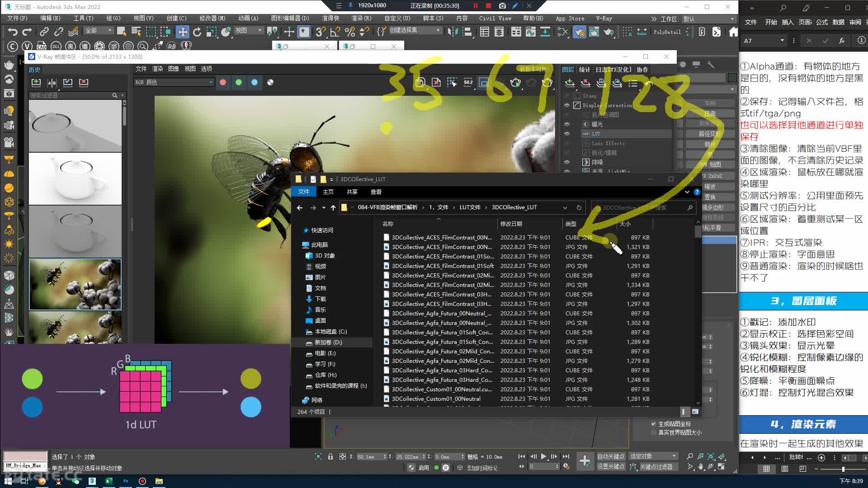
Task: Open the Curve Editor icon
Action: (x=530, y=32)
